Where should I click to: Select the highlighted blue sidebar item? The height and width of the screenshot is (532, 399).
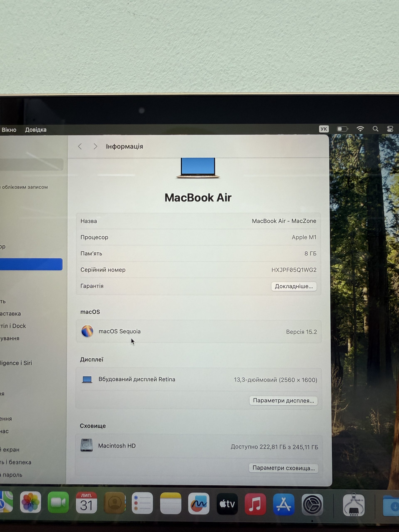click(x=31, y=264)
